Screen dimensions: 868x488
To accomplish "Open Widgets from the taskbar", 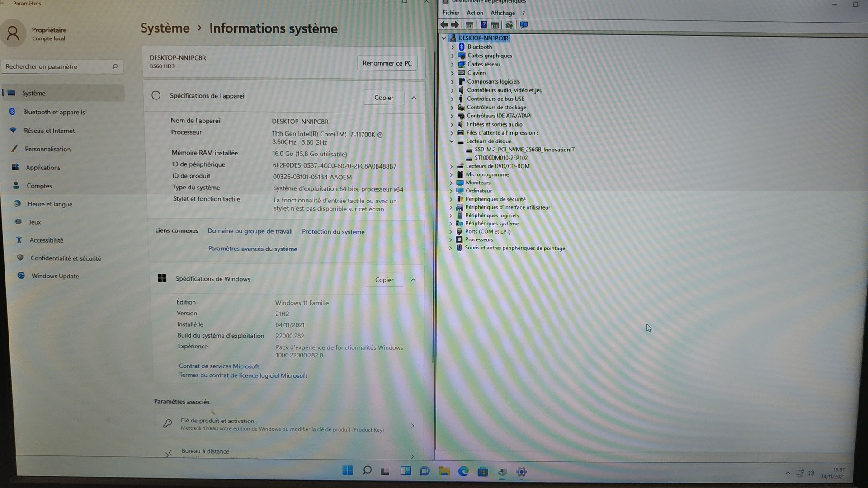I will click(x=405, y=471).
